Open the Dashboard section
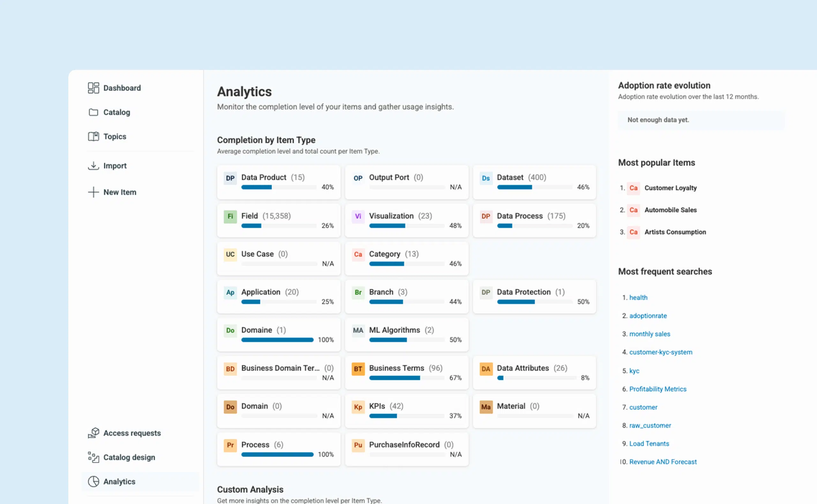The height and width of the screenshot is (504, 817). [x=122, y=88]
